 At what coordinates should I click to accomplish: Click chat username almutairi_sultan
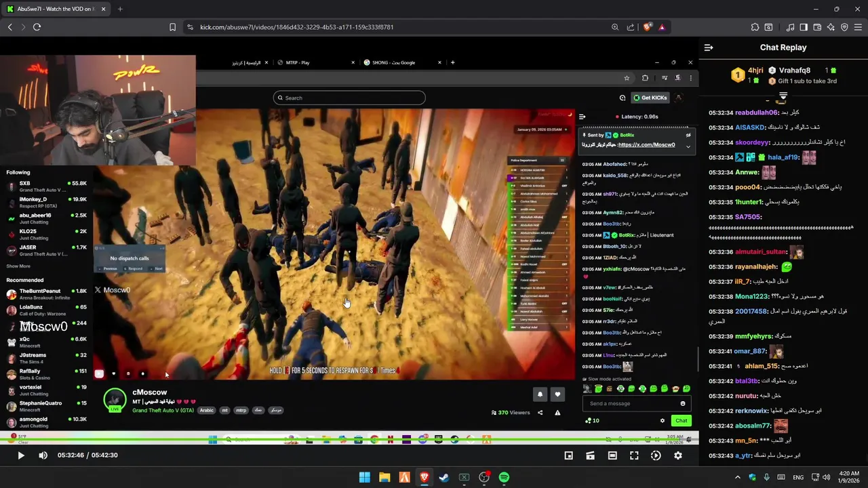[x=761, y=252]
